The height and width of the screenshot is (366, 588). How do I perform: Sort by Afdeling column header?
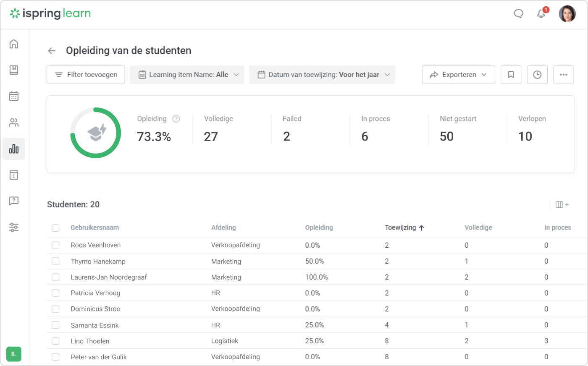tap(223, 227)
